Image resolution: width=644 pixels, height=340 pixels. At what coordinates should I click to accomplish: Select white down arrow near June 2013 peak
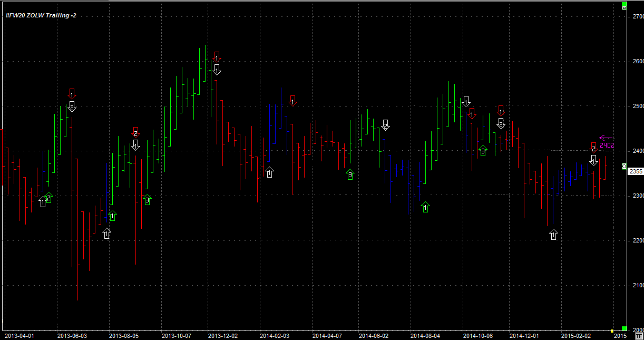[72, 106]
